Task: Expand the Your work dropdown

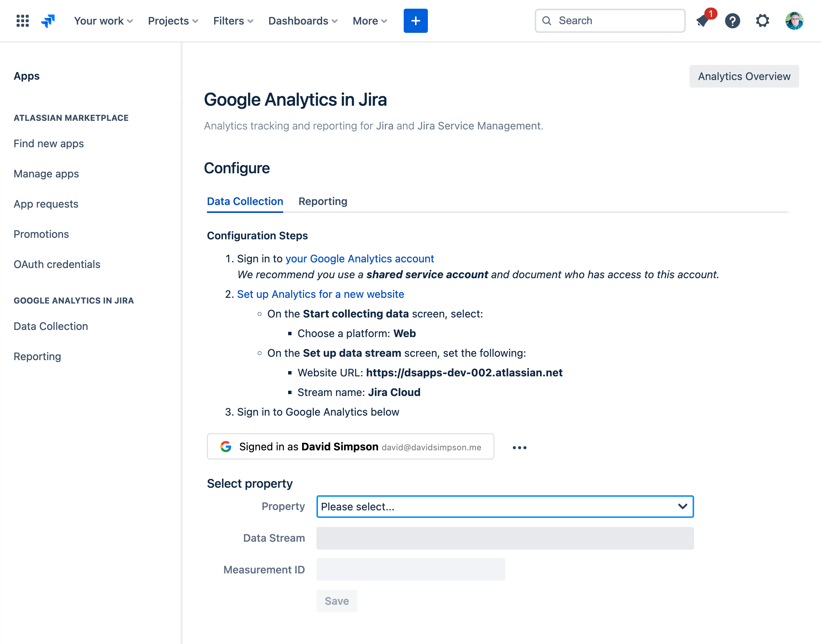Action: point(103,21)
